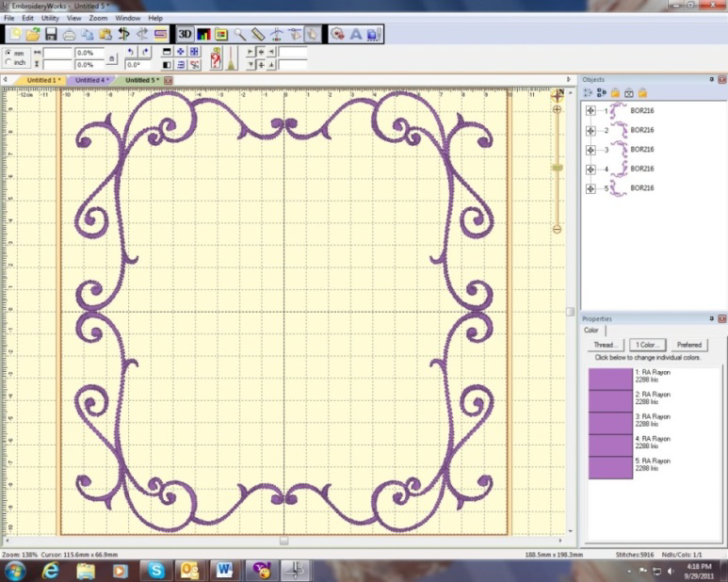Open the Utility menu
The height and width of the screenshot is (582, 728).
(50, 18)
